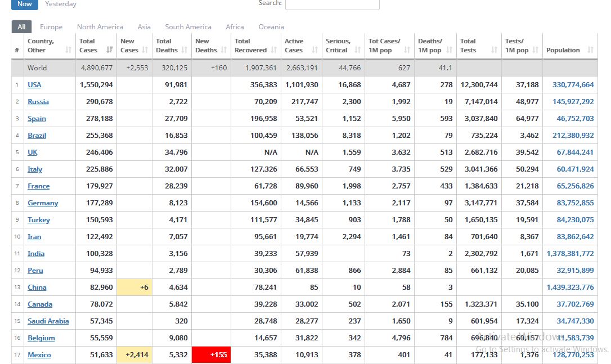Sort by Total Deaths column arrows
This screenshot has width=611, height=364.
184,50
